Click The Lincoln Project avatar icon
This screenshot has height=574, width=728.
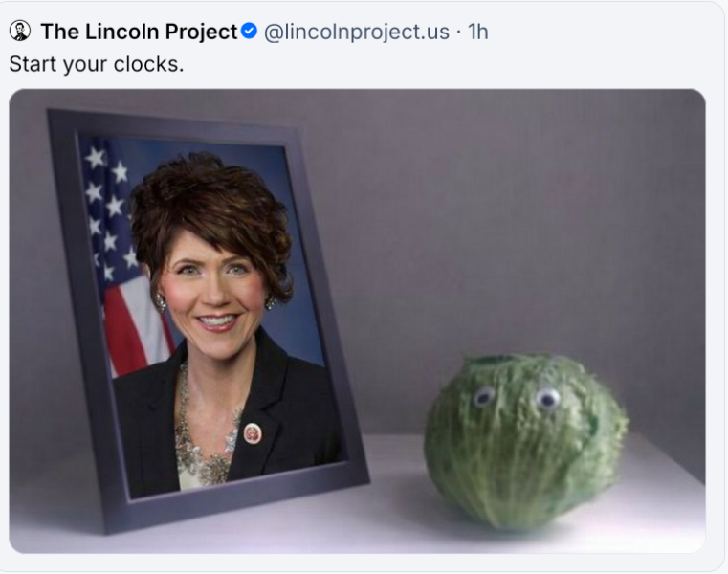tap(19, 32)
